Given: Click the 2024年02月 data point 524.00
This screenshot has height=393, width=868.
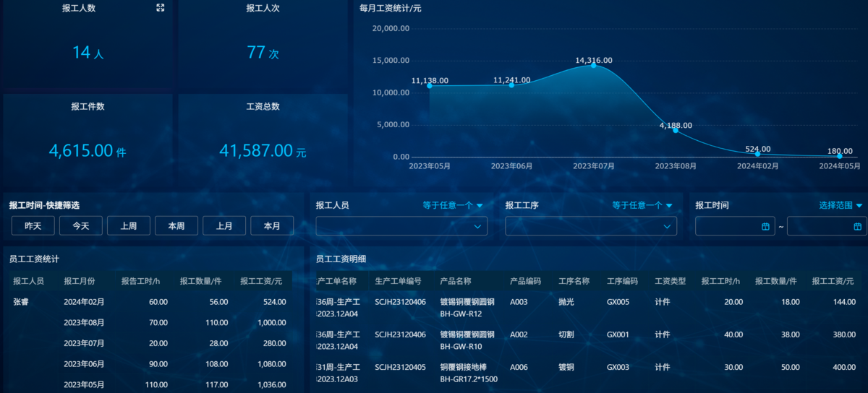Looking at the screenshot, I should click(x=757, y=153).
